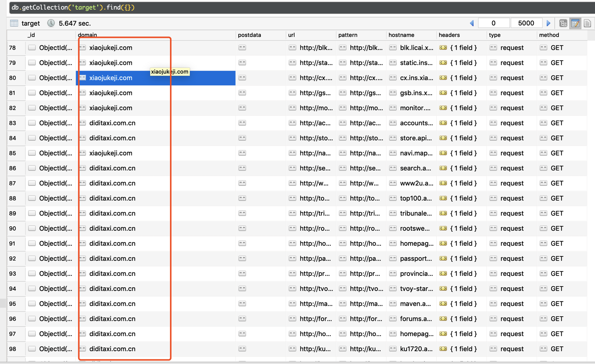Sort by the domain column header
Viewport: 595px width, 364px height.
pos(87,35)
